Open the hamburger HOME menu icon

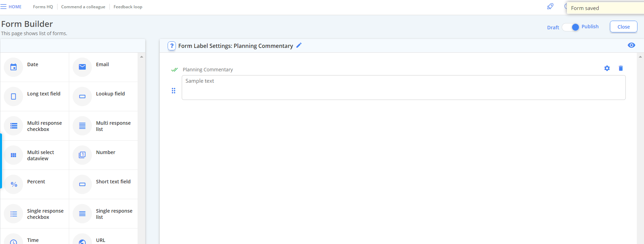3,7
